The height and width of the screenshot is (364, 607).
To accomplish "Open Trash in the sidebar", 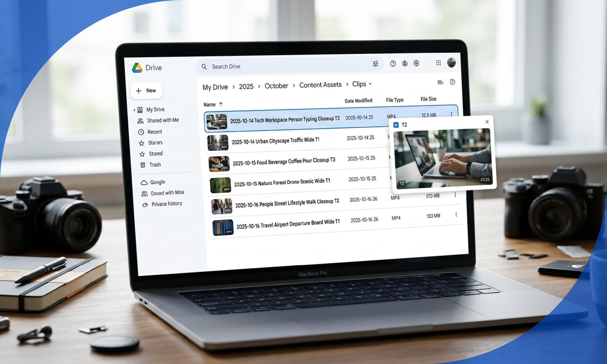I will pos(155,165).
